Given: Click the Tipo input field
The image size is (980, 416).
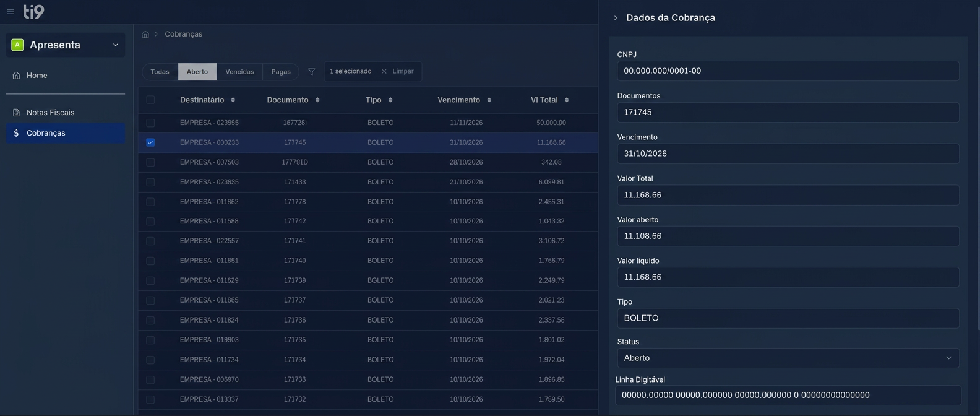Looking at the screenshot, I should click(788, 318).
